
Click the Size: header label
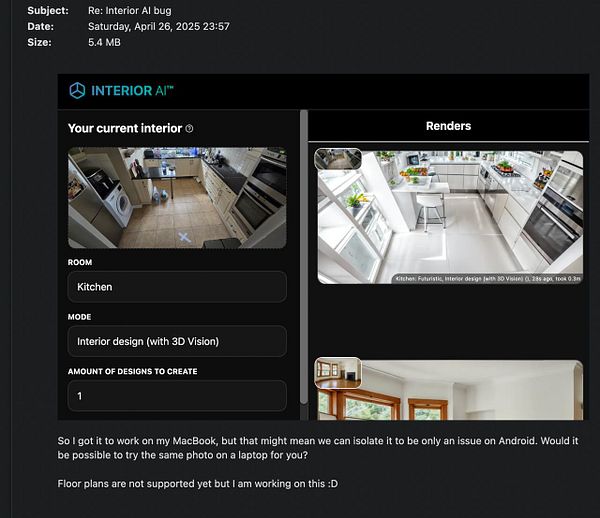(x=39, y=42)
